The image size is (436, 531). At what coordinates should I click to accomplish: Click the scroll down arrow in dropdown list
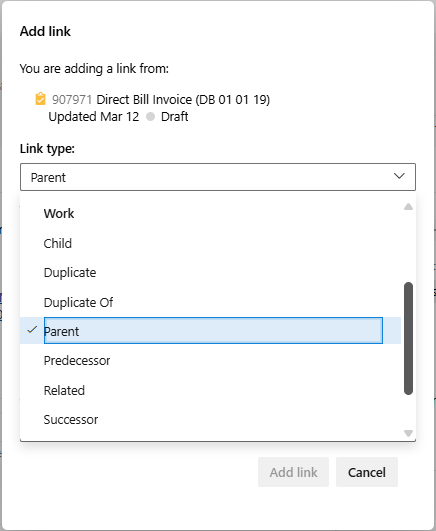pyautogui.click(x=408, y=433)
